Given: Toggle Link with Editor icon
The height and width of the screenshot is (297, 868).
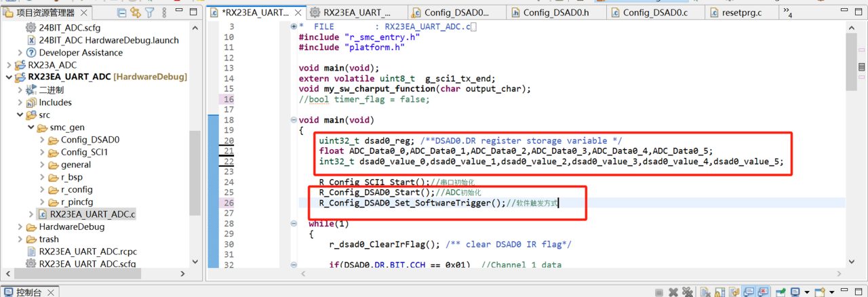Looking at the screenshot, I should (136, 12).
